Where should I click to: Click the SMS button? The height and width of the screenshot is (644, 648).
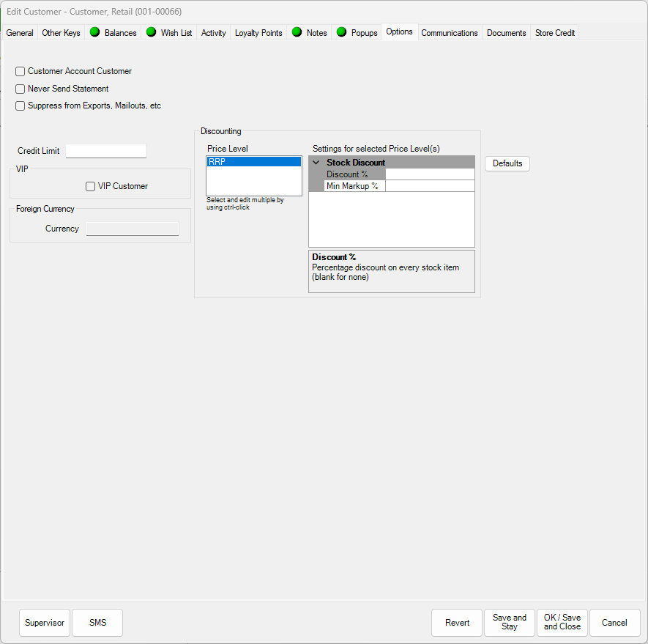coord(97,622)
